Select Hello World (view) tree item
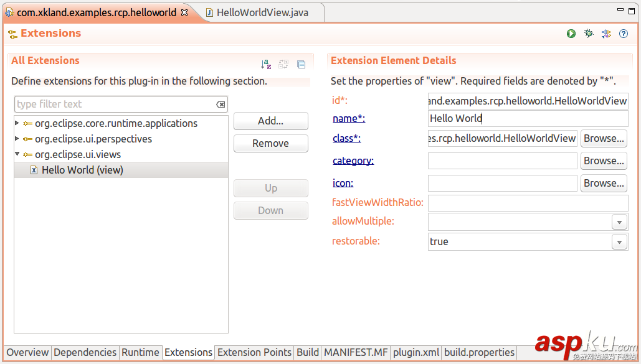This screenshot has height=364, width=641. tap(82, 170)
